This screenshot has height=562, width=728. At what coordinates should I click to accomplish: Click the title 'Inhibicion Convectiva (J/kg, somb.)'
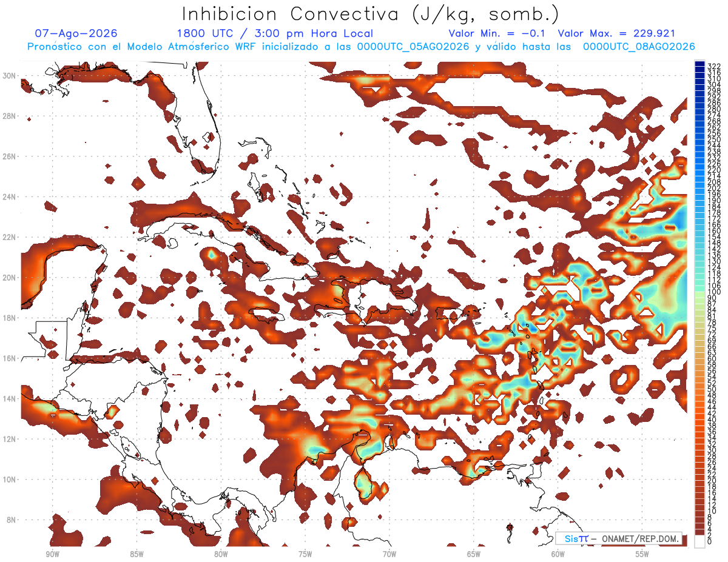point(371,14)
